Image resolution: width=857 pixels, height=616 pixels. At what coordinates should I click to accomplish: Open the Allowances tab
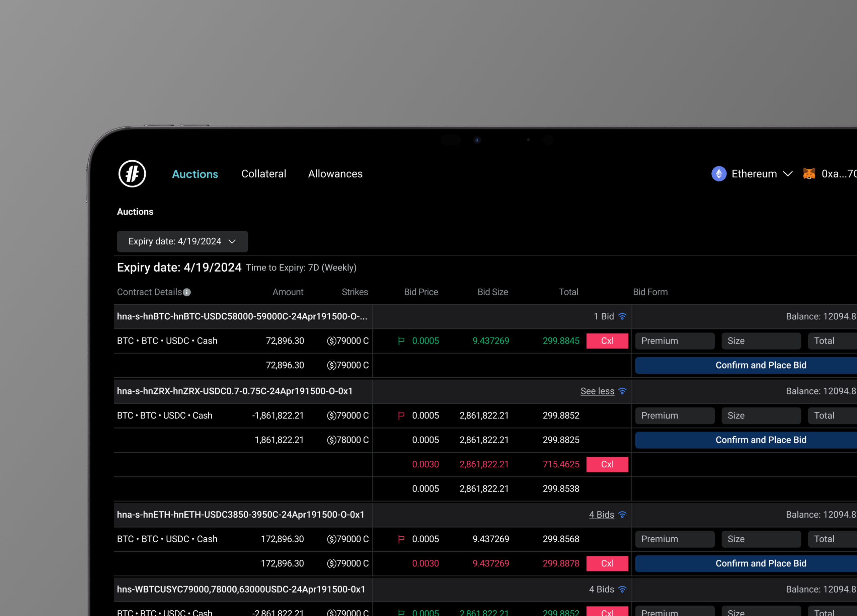pos(335,174)
